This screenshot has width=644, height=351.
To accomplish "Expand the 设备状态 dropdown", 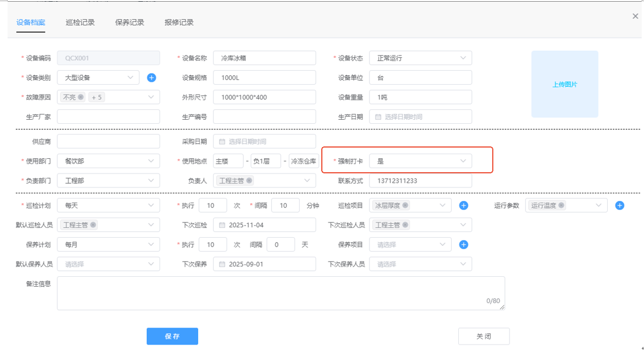I will [x=420, y=58].
